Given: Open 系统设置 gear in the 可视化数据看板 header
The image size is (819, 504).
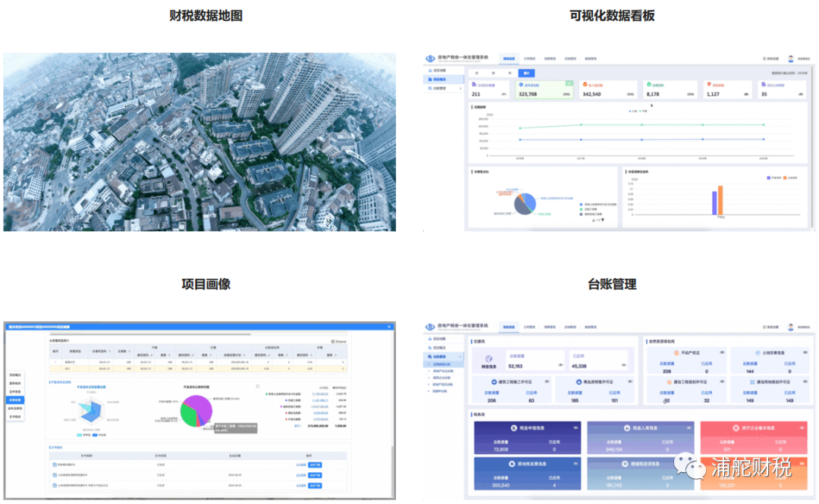Looking at the screenshot, I should pyautogui.click(x=764, y=59).
